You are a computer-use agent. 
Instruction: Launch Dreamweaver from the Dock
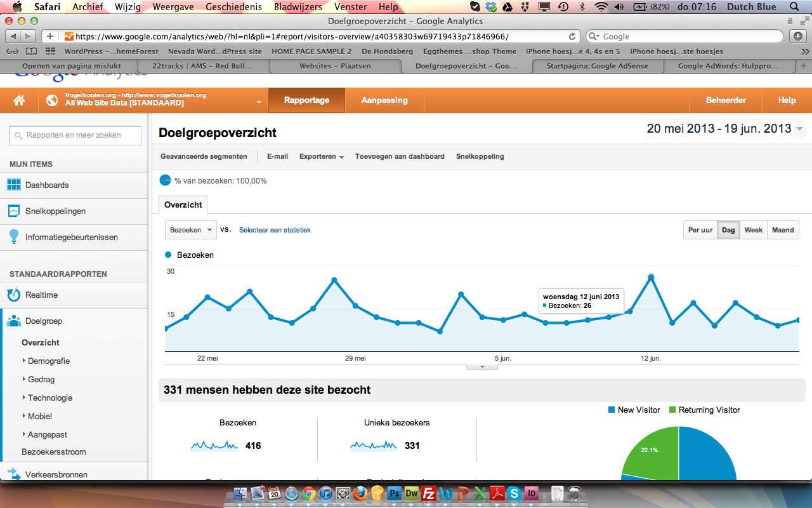[x=412, y=493]
